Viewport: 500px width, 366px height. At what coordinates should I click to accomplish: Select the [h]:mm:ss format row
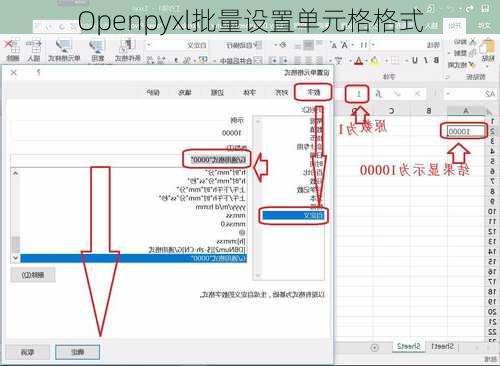[x=231, y=241]
